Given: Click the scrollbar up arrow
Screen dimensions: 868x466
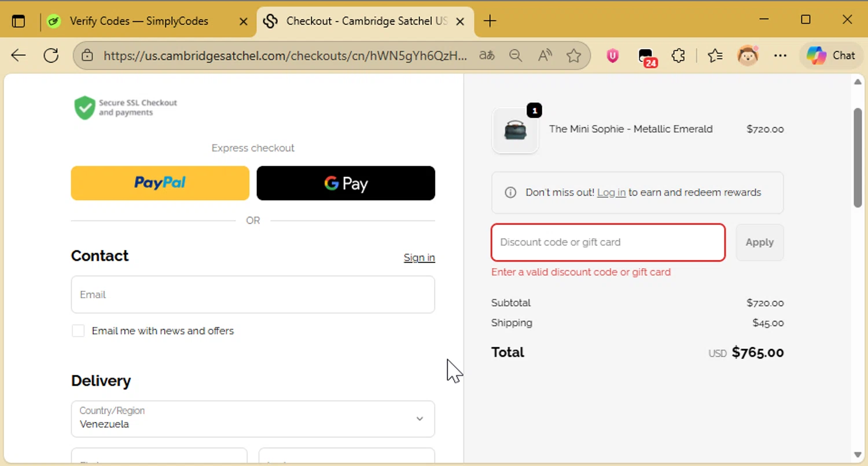Looking at the screenshot, I should coord(858,82).
